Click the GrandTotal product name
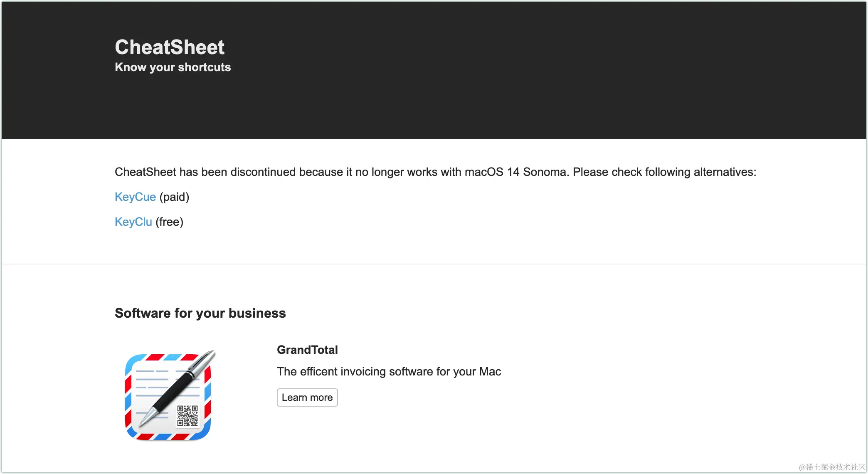Image resolution: width=868 pixels, height=474 pixels. click(x=307, y=350)
